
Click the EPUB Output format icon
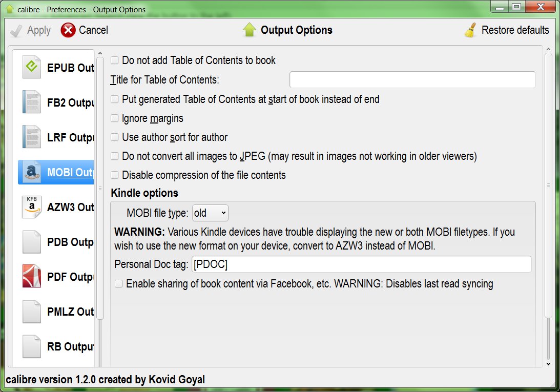coord(31,67)
